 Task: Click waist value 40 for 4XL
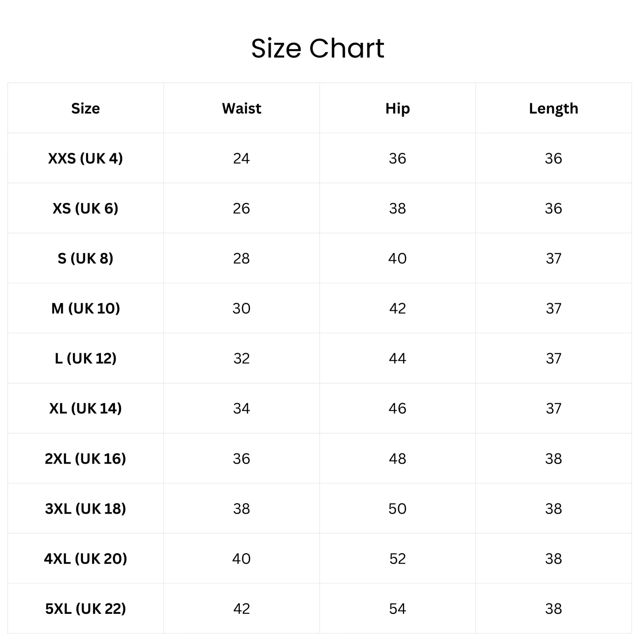pos(242,559)
